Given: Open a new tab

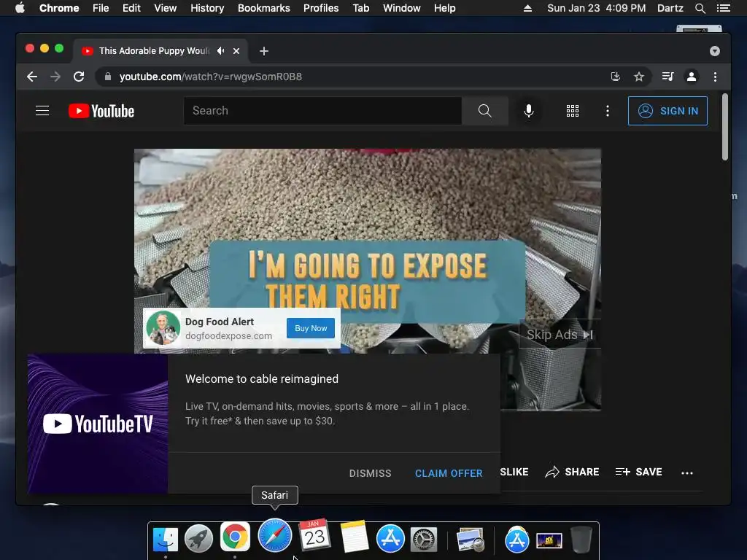Looking at the screenshot, I should pos(264,51).
